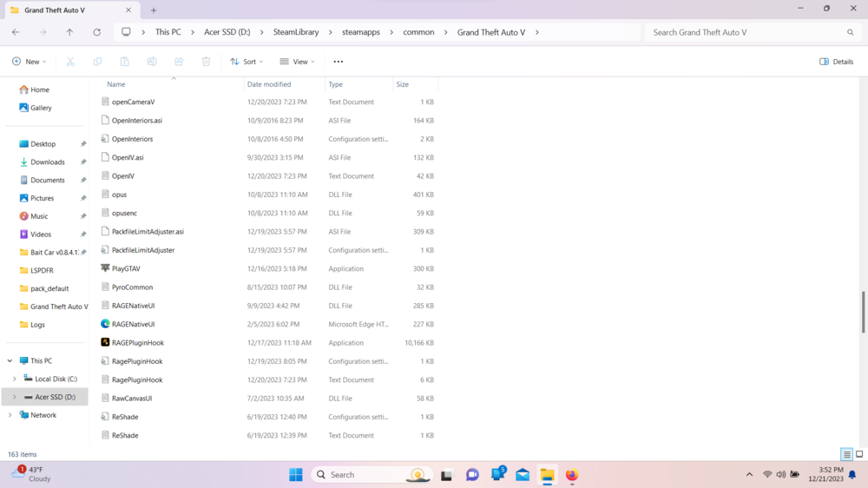The image size is (868, 488).
Task: Open Task View from taskbar
Action: coord(446,475)
